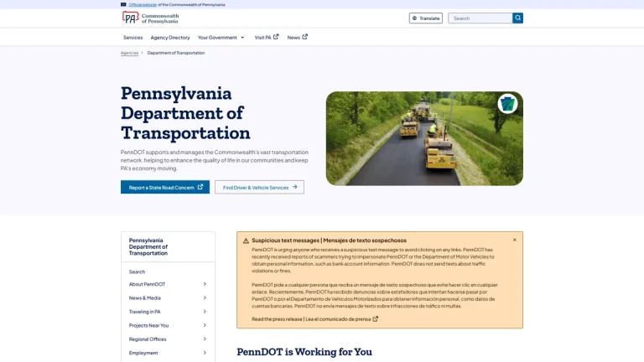Click the Suspicious text messages alert title
This screenshot has width=644, height=362.
click(329, 240)
